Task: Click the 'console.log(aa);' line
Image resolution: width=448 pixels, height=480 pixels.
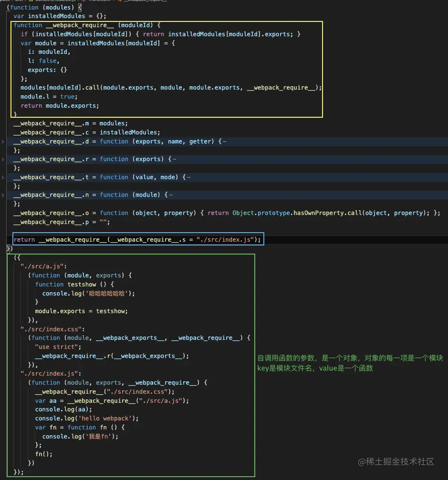Action: point(63,409)
